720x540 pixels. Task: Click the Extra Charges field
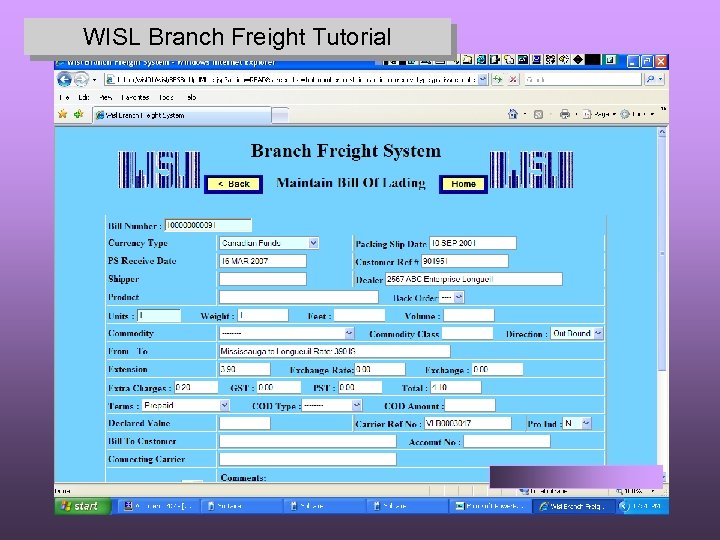(x=196, y=387)
